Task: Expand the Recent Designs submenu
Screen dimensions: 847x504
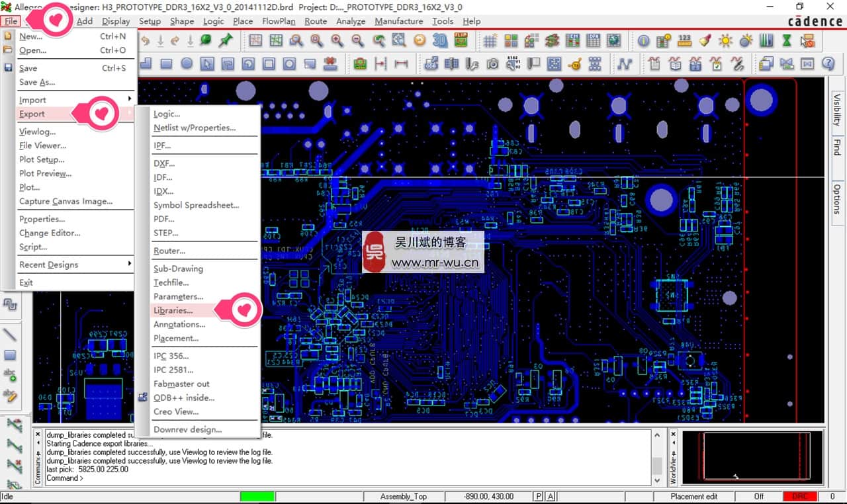Action: (50, 265)
